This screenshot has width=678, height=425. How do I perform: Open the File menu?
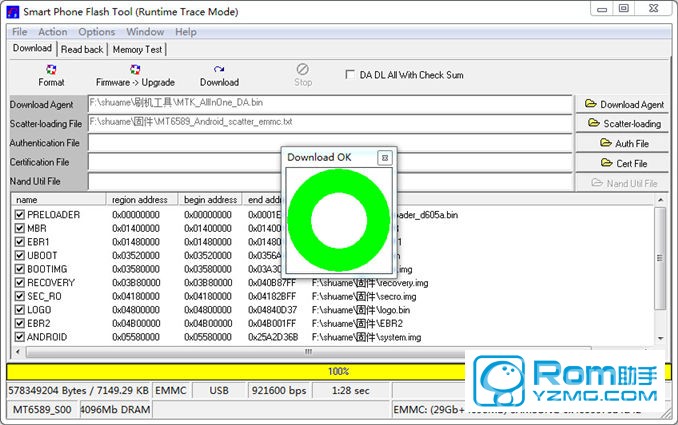[x=20, y=32]
